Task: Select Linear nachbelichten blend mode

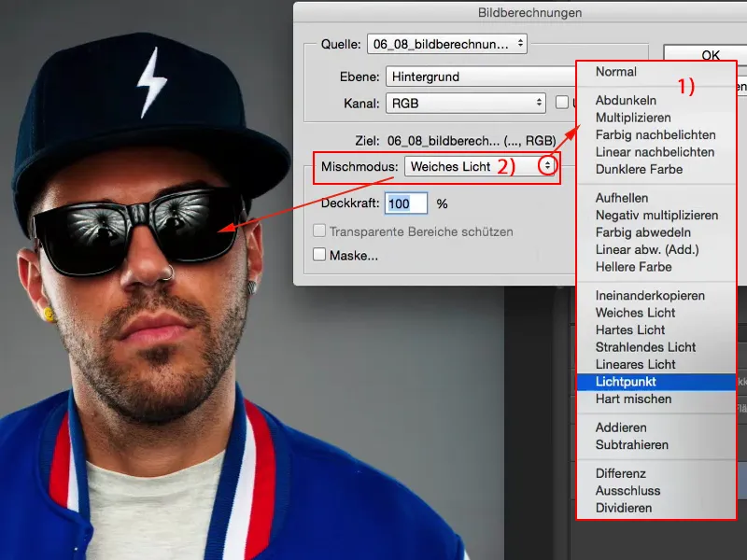Action: click(x=655, y=152)
